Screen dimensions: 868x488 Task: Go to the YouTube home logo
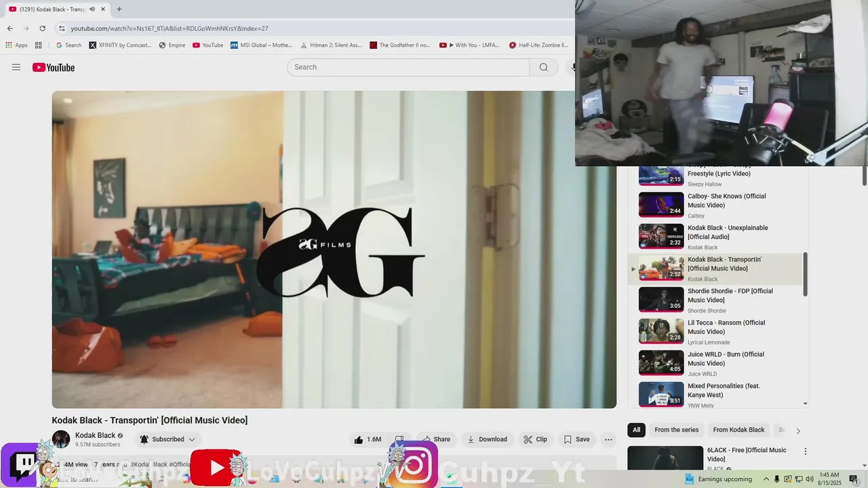[x=54, y=67]
